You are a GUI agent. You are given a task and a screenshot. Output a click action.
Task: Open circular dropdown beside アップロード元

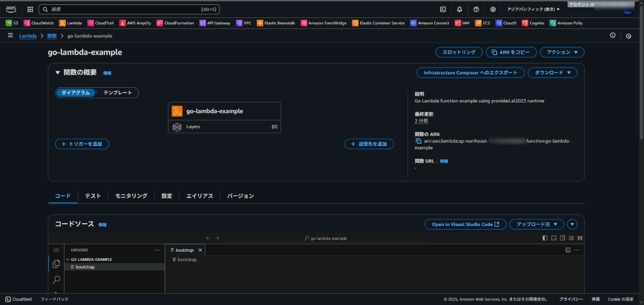(x=572, y=225)
